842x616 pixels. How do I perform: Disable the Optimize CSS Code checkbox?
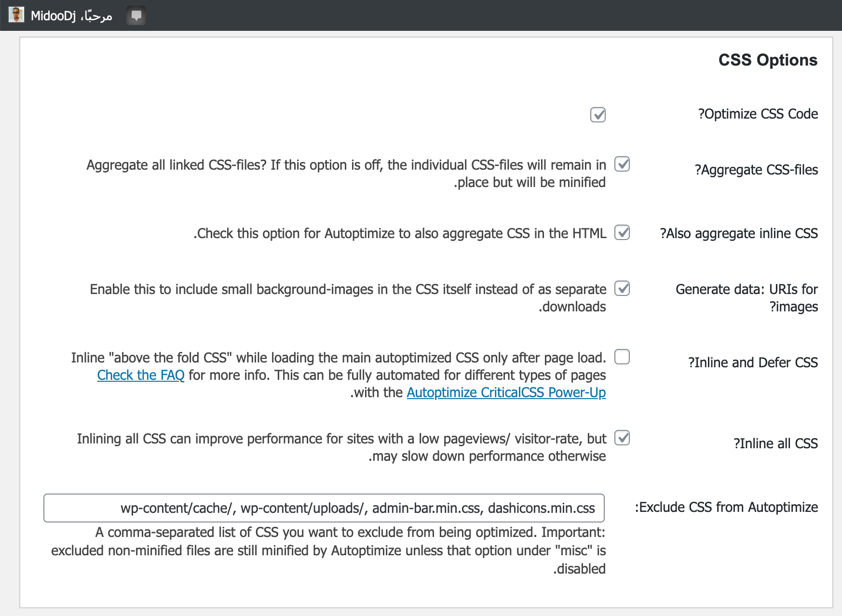tap(598, 115)
